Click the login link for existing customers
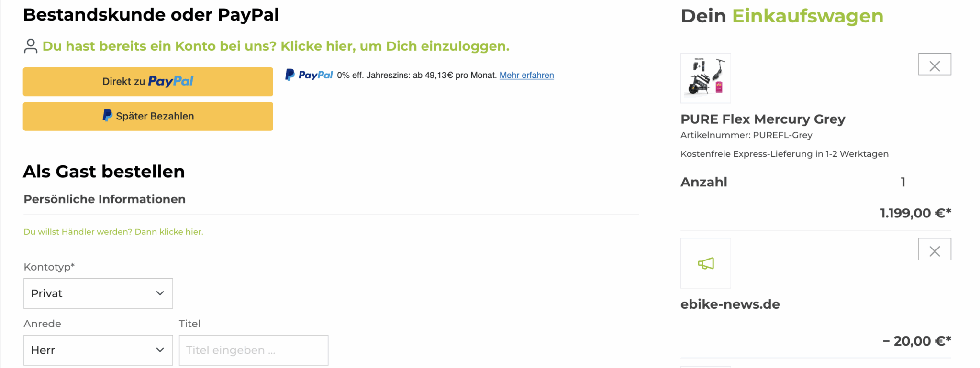980x368 pixels. tap(276, 46)
